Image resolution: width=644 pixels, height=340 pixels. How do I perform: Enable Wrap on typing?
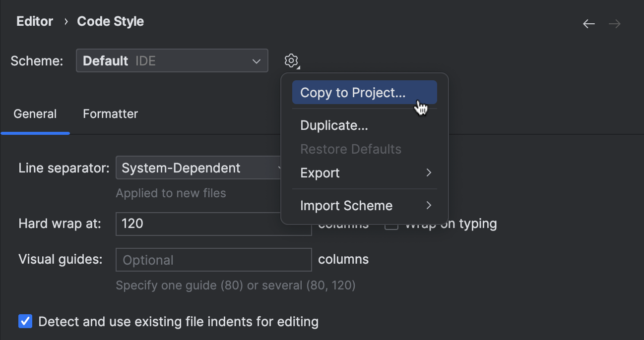pos(391,224)
